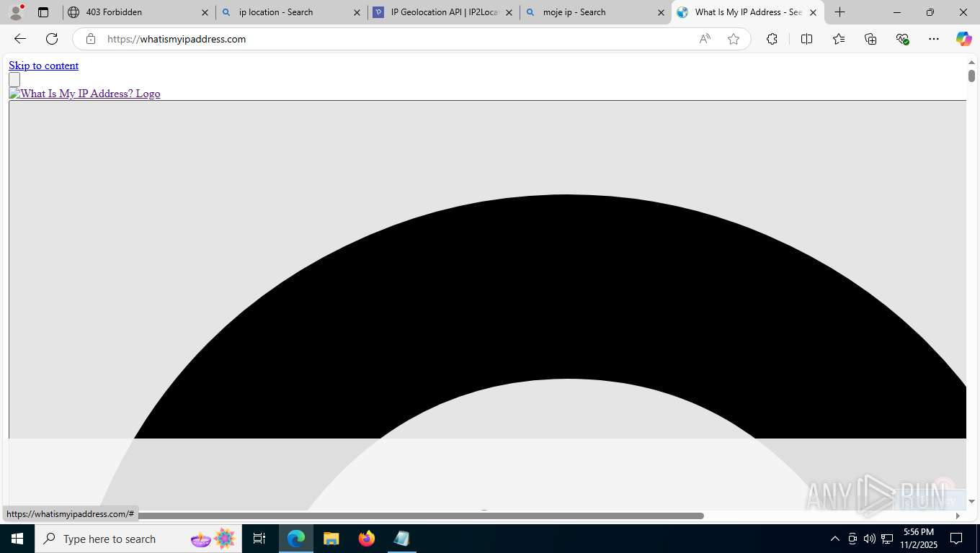Turn on Read aloud

tap(705, 39)
